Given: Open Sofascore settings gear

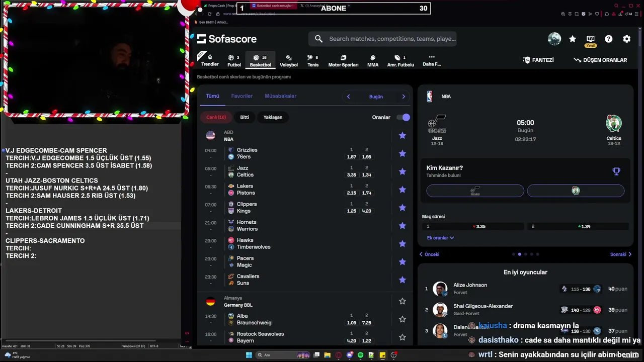Looking at the screenshot, I should pos(627,39).
